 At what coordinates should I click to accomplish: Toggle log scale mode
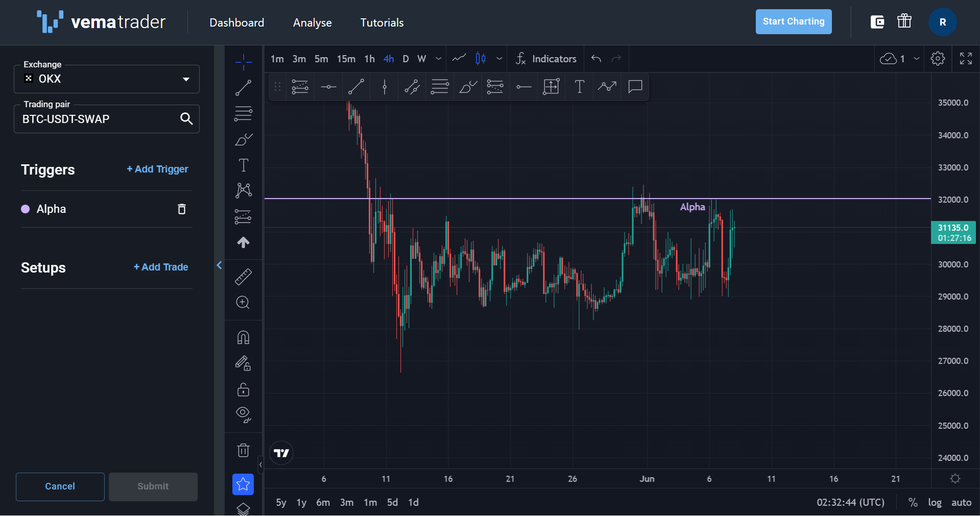point(935,502)
